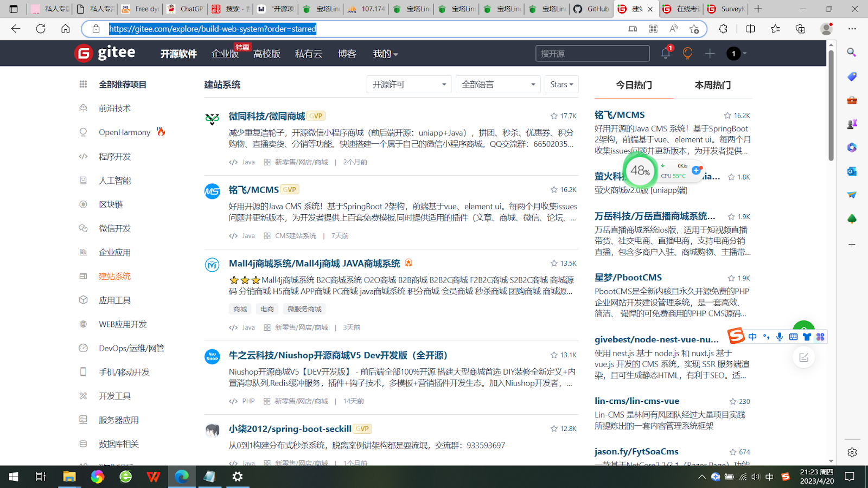Open the 小柒2012/spring-boot-seckill project

point(290,429)
